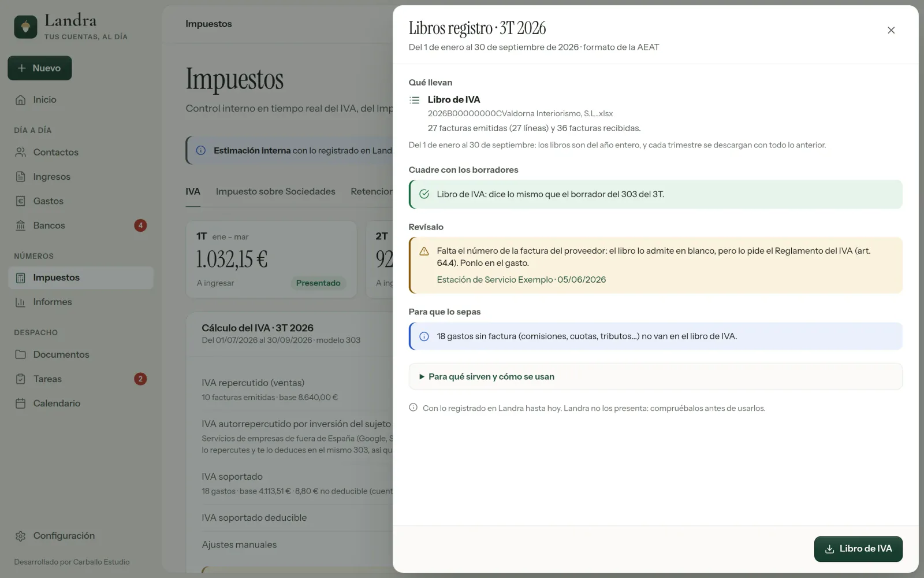924x578 pixels.
Task: Click the Presentado status badge
Action: [x=318, y=283]
